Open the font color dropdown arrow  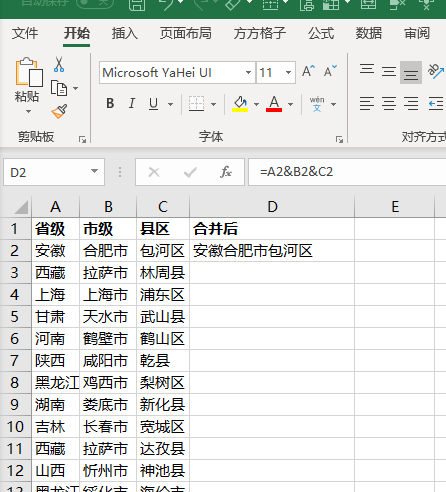click(291, 104)
